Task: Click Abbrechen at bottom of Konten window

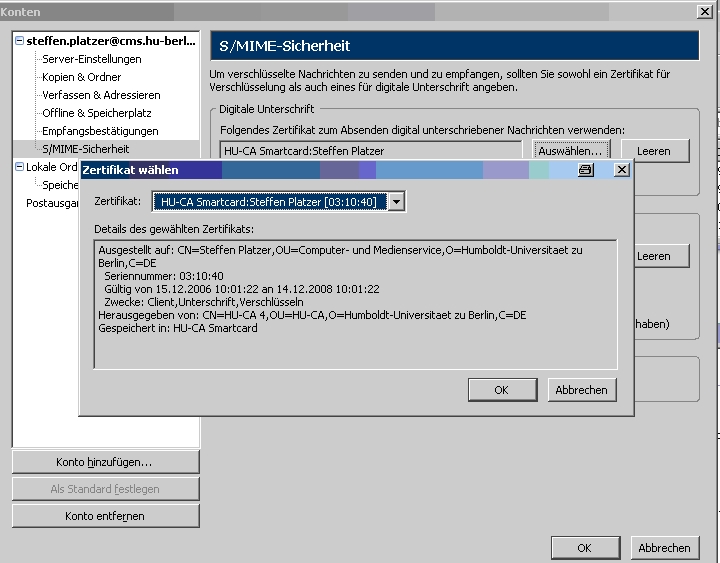Action: coord(664,548)
